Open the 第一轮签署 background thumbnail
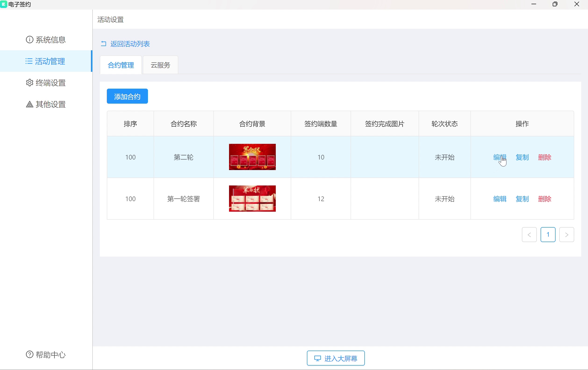 pyautogui.click(x=252, y=198)
